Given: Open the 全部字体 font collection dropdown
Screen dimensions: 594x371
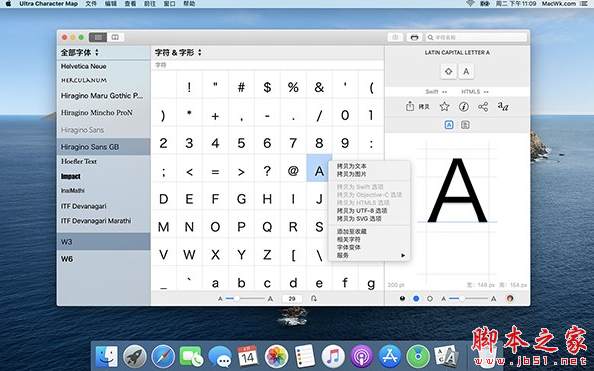Looking at the screenshot, I should pyautogui.click(x=80, y=52).
